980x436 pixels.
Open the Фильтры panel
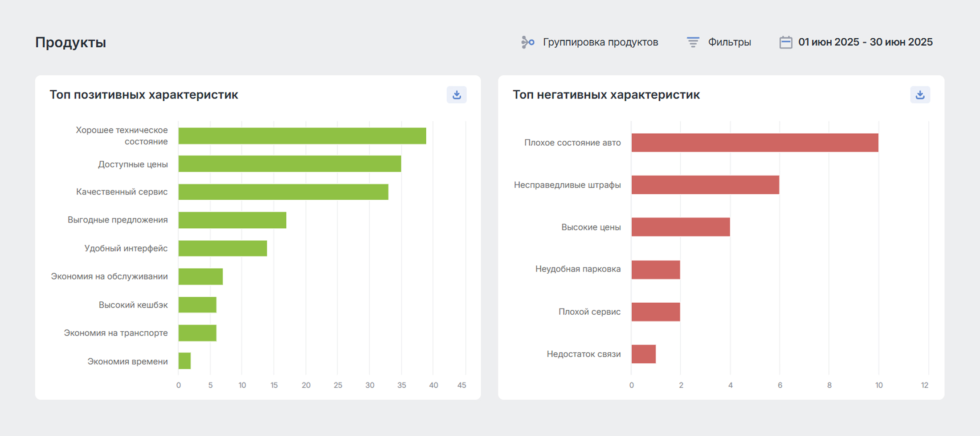pyautogui.click(x=729, y=42)
